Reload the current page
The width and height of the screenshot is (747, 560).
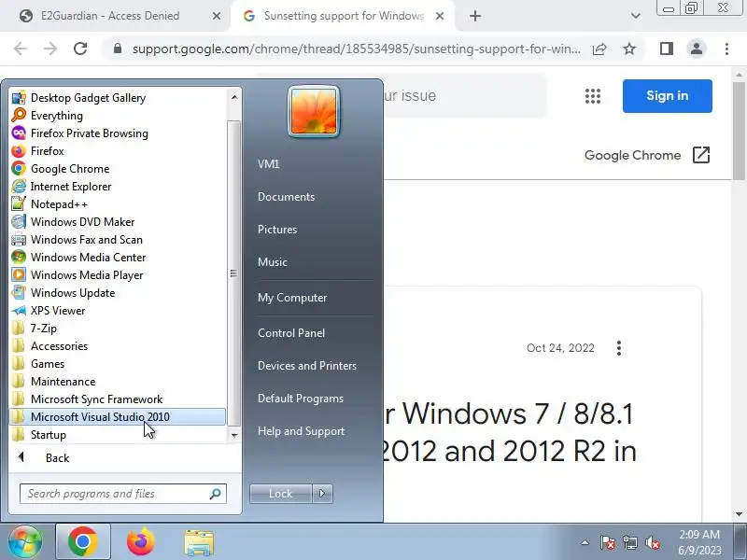pyautogui.click(x=80, y=49)
